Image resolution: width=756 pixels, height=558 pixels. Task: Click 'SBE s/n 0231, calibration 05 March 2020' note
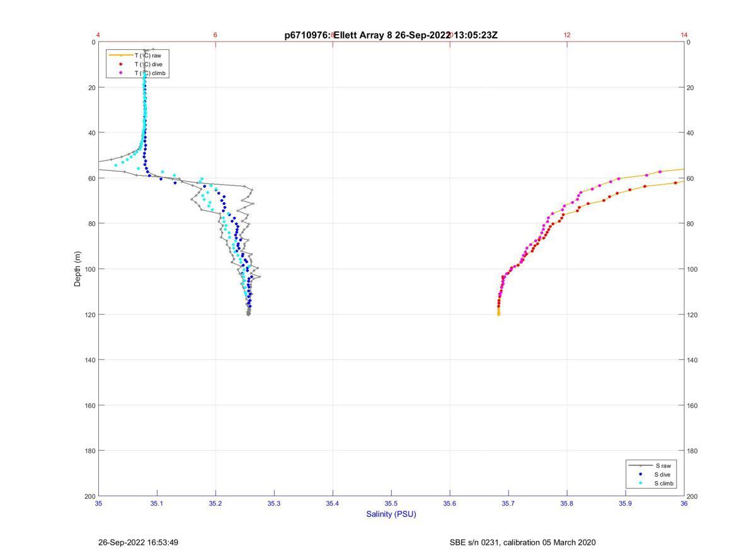(522, 542)
